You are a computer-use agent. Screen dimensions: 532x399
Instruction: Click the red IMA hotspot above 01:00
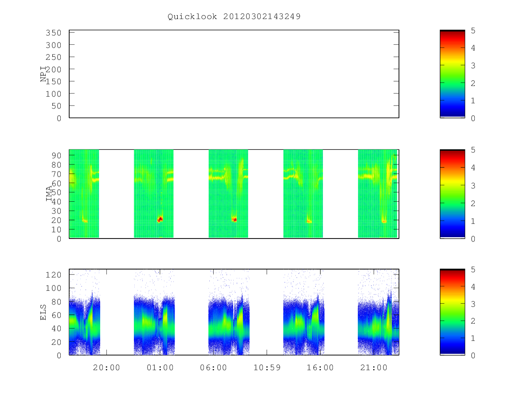pos(160,219)
